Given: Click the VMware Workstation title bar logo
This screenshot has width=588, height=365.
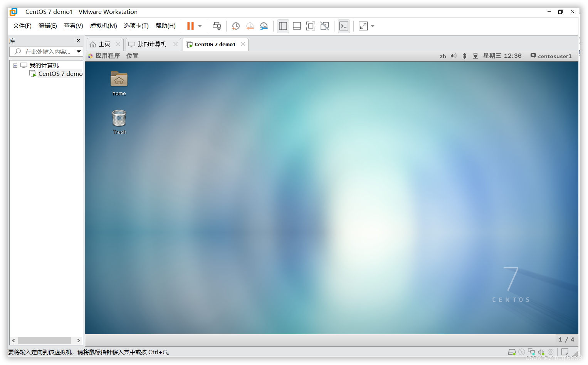Looking at the screenshot, I should 13,12.
